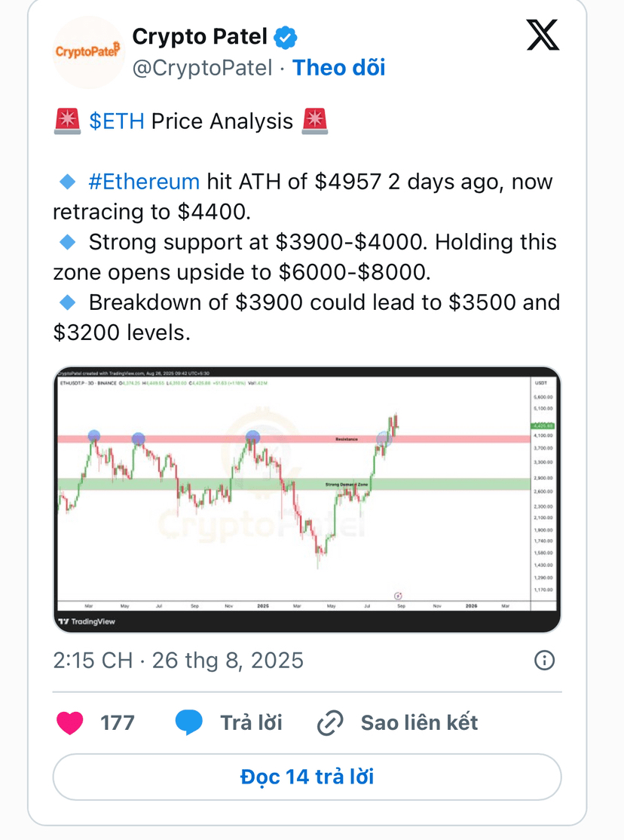Open Crypto Patel profile avatar
The image size is (624, 840).
point(88,52)
